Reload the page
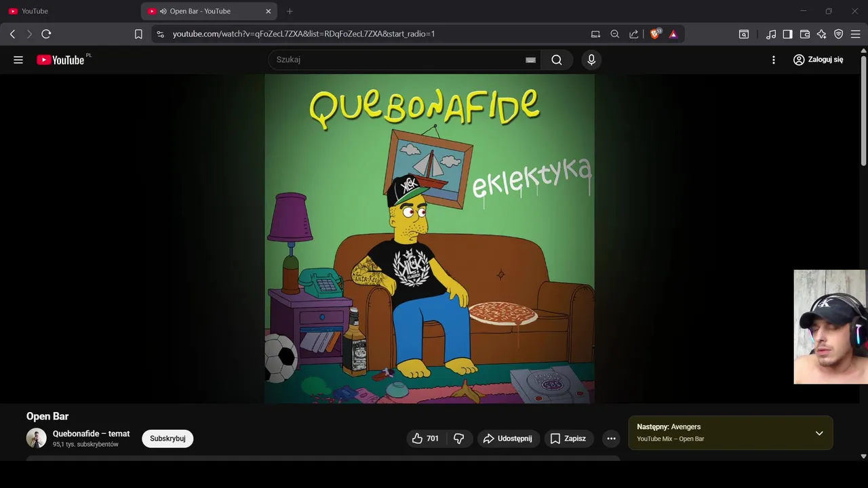 click(46, 34)
